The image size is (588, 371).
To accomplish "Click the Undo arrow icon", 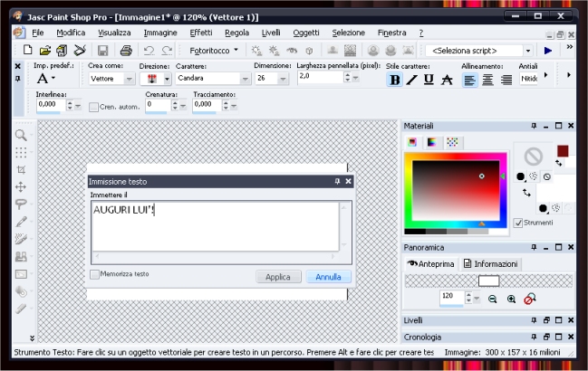I will pyautogui.click(x=149, y=51).
